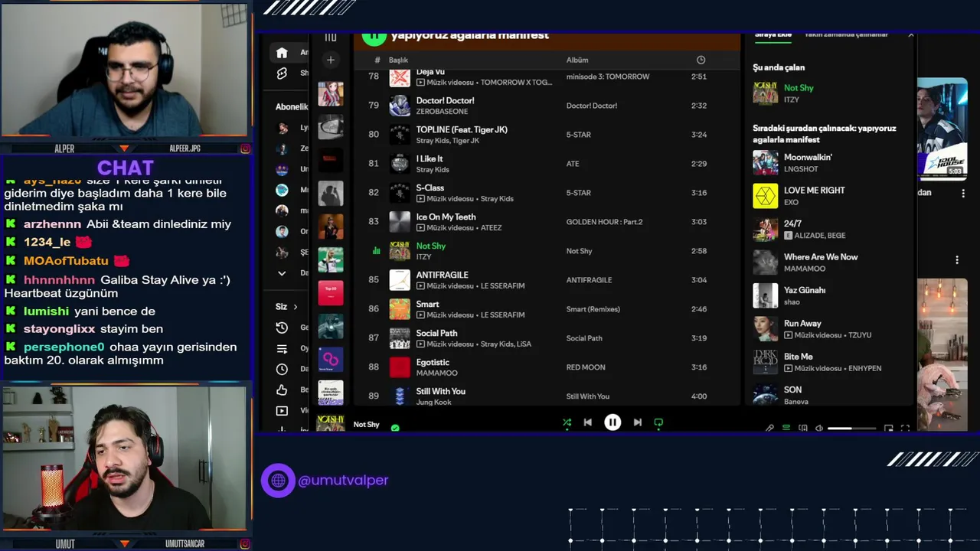Open the Top 50 playlist cover in library

point(331,293)
